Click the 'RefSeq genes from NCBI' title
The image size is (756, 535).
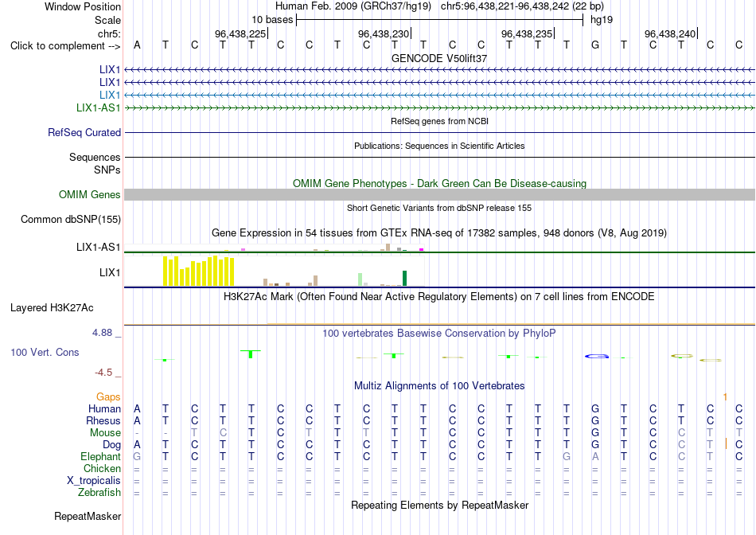439,121
